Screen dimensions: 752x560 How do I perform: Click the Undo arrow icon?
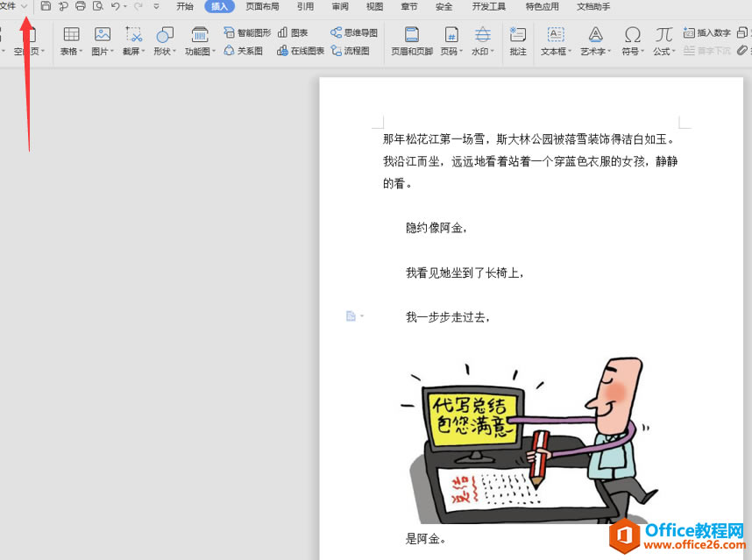click(x=115, y=6)
